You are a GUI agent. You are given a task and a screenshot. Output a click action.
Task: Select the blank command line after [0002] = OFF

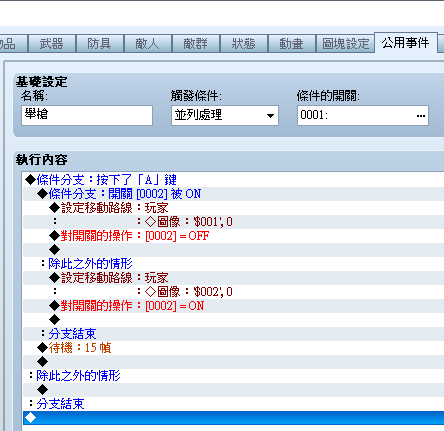(x=233, y=250)
